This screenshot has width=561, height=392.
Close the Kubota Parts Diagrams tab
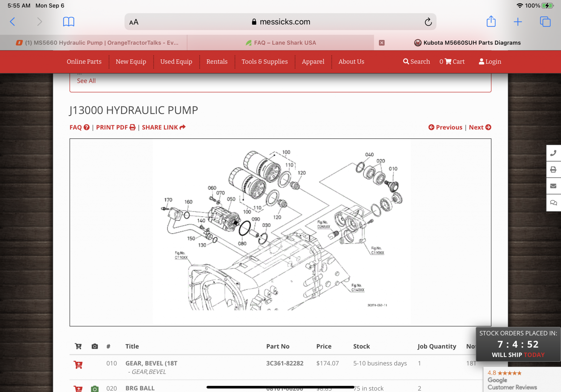382,43
